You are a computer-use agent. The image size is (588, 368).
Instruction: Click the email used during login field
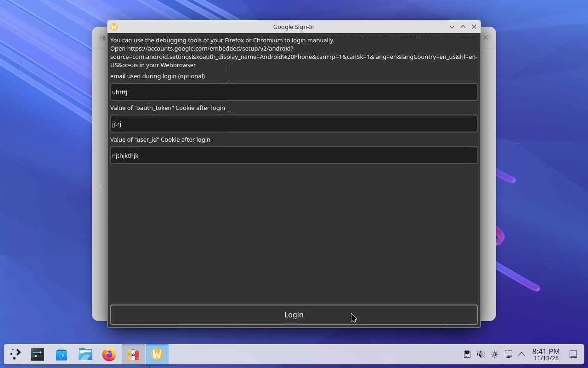(x=294, y=92)
